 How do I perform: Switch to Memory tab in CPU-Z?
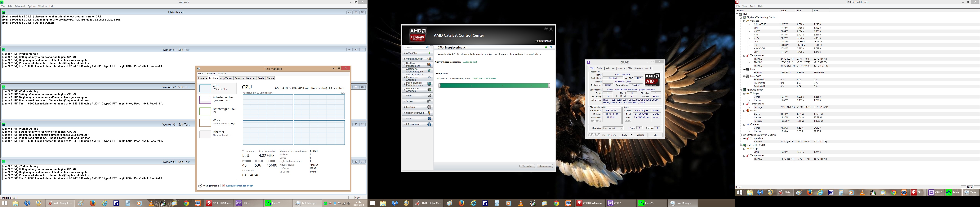[621, 68]
